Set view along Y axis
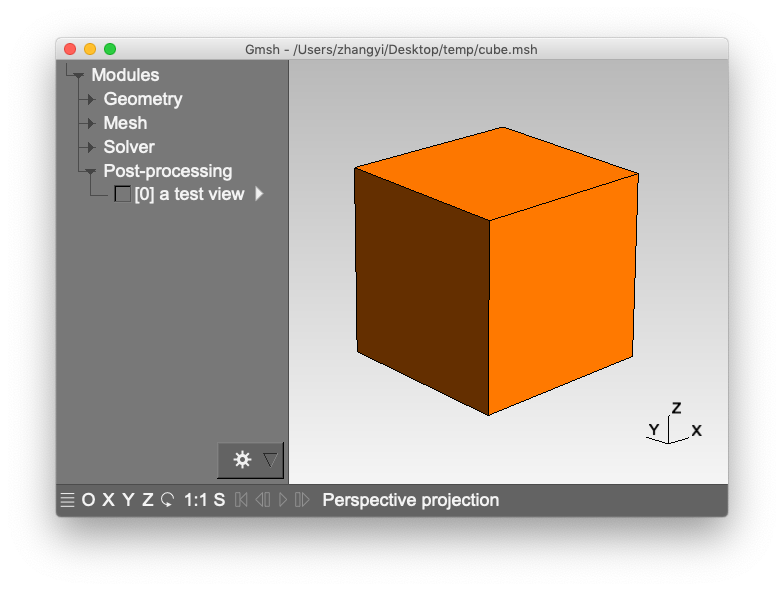This screenshot has width=784, height=591. tap(128, 500)
